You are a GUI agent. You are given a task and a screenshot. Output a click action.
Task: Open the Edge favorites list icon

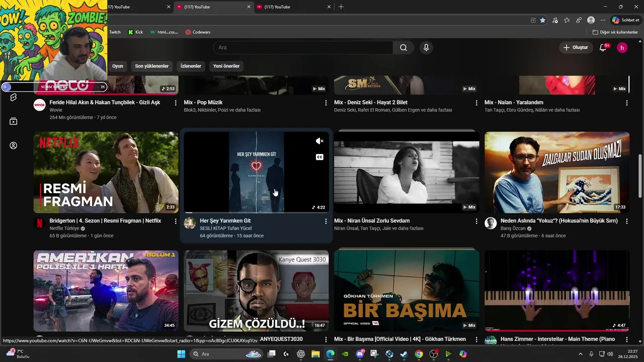(x=567, y=20)
